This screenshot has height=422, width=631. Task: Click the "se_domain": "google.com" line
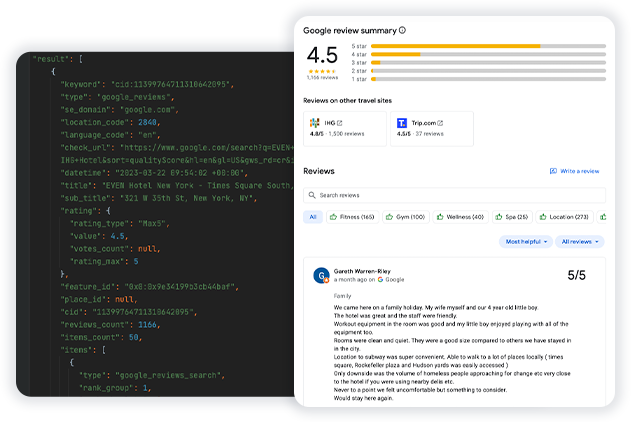point(120,110)
